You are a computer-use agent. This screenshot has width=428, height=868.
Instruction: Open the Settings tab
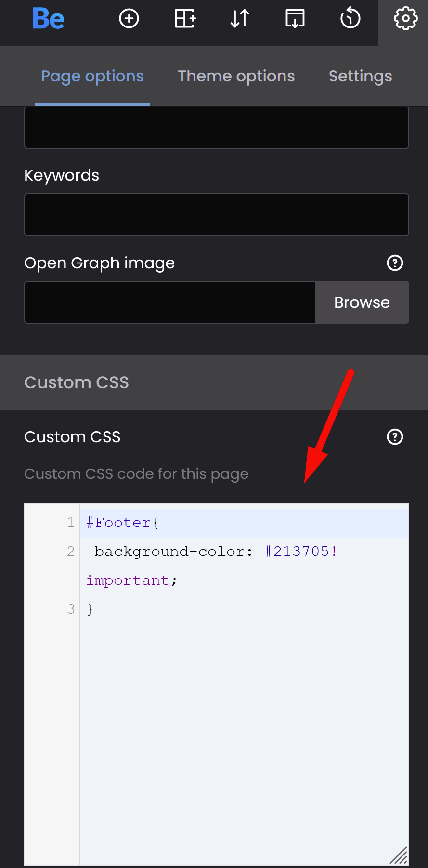[x=360, y=76]
